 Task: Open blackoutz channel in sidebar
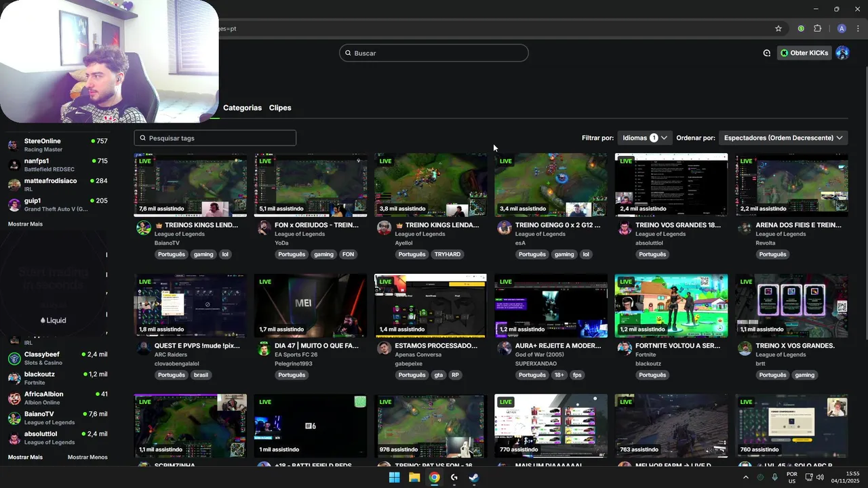[x=58, y=378]
